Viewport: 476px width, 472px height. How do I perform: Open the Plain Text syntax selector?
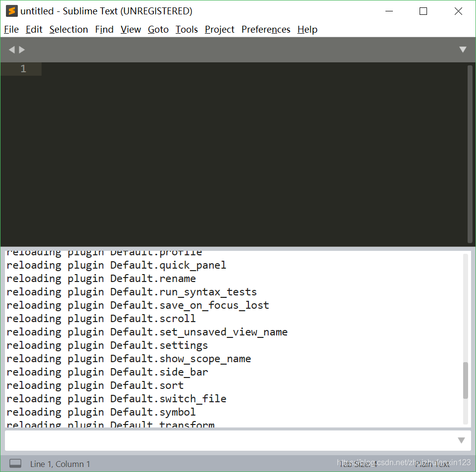click(x=432, y=464)
